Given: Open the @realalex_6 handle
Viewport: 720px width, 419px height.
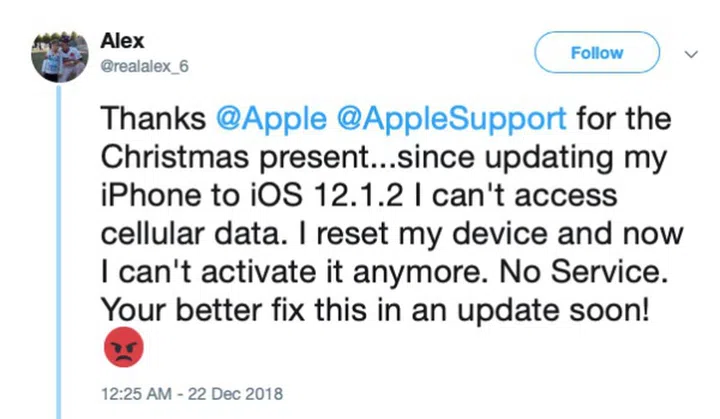Looking at the screenshot, I should 145,66.
